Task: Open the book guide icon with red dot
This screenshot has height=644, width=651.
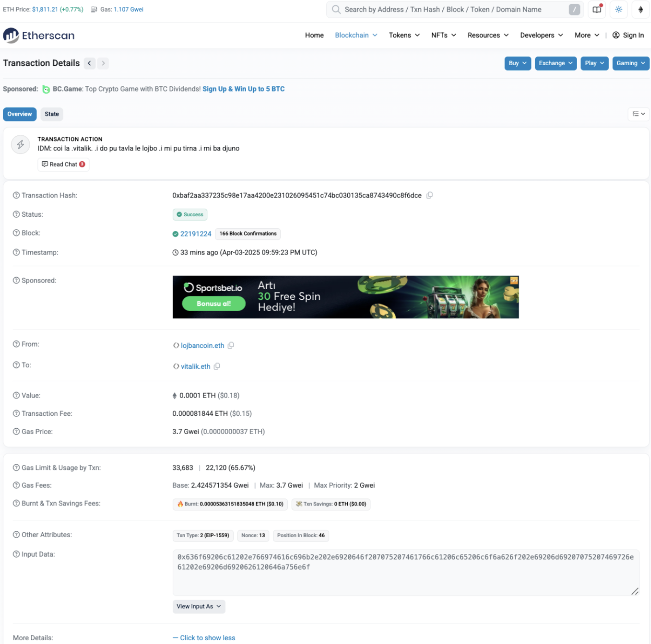Action: (597, 10)
